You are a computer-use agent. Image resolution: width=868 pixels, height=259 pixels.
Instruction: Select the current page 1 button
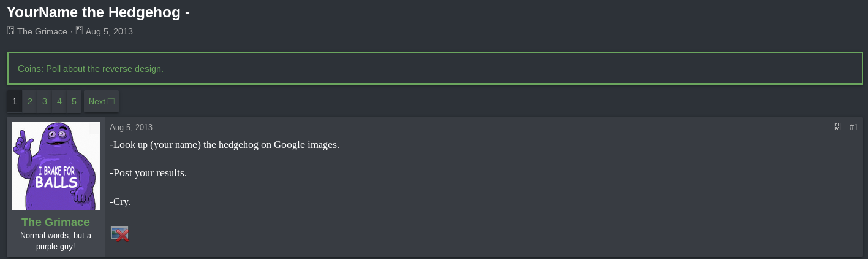(15, 101)
